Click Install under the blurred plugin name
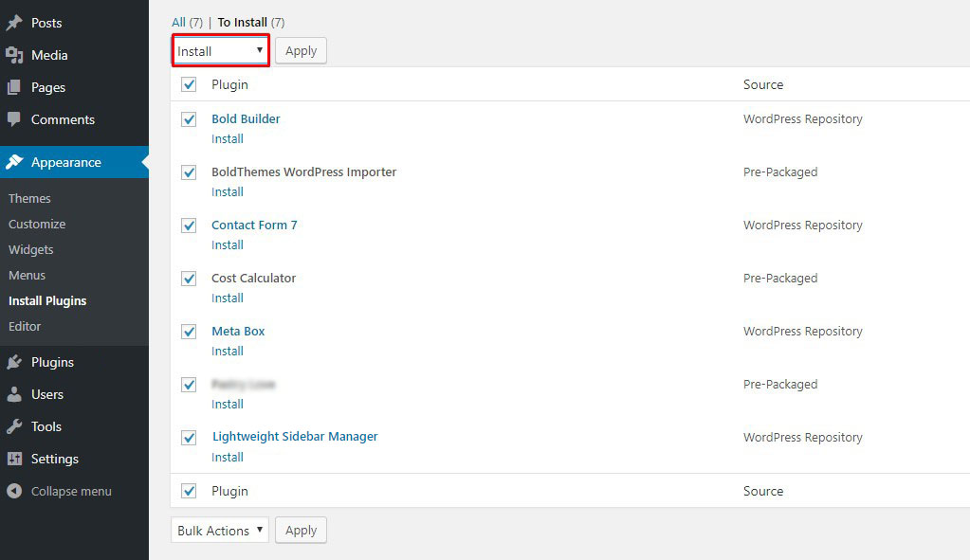The width and height of the screenshot is (970, 560). [x=228, y=405]
